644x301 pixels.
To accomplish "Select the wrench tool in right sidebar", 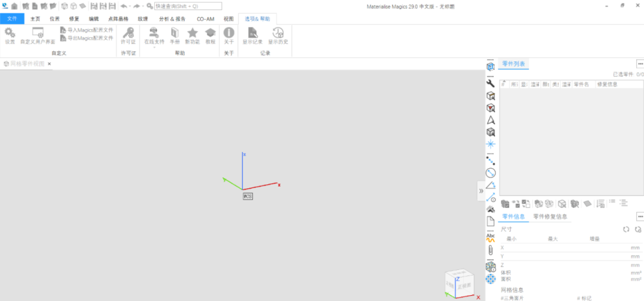I will (491, 83).
